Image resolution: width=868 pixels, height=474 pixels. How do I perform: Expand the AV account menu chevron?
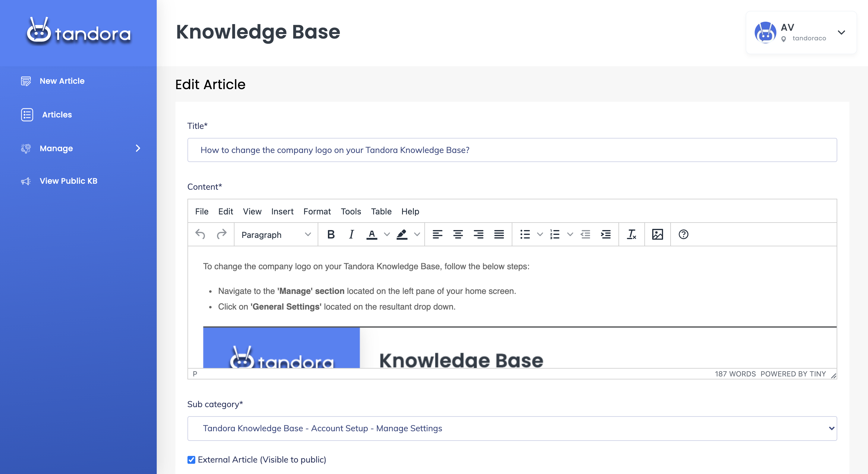pyautogui.click(x=841, y=33)
